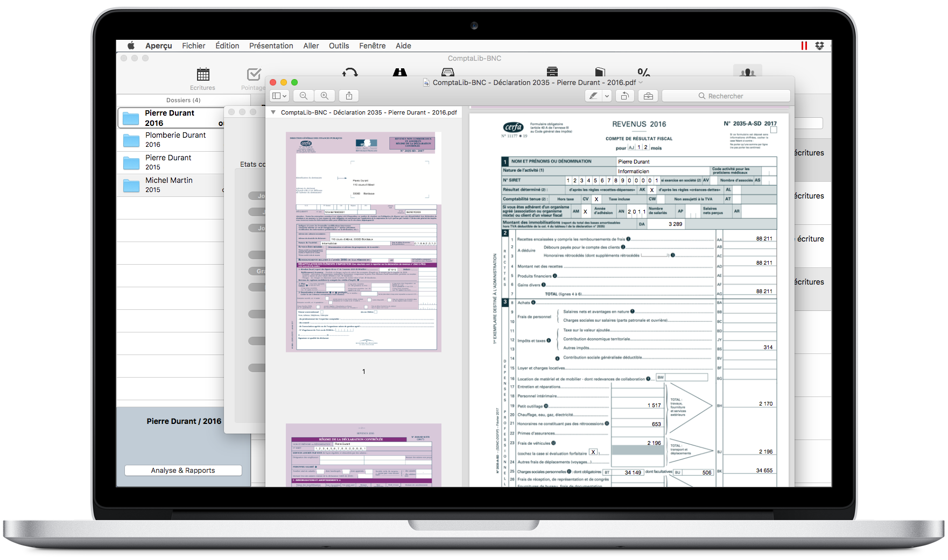Click the 314 Autres impôts value
The height and width of the screenshot is (560, 948).
768,348
